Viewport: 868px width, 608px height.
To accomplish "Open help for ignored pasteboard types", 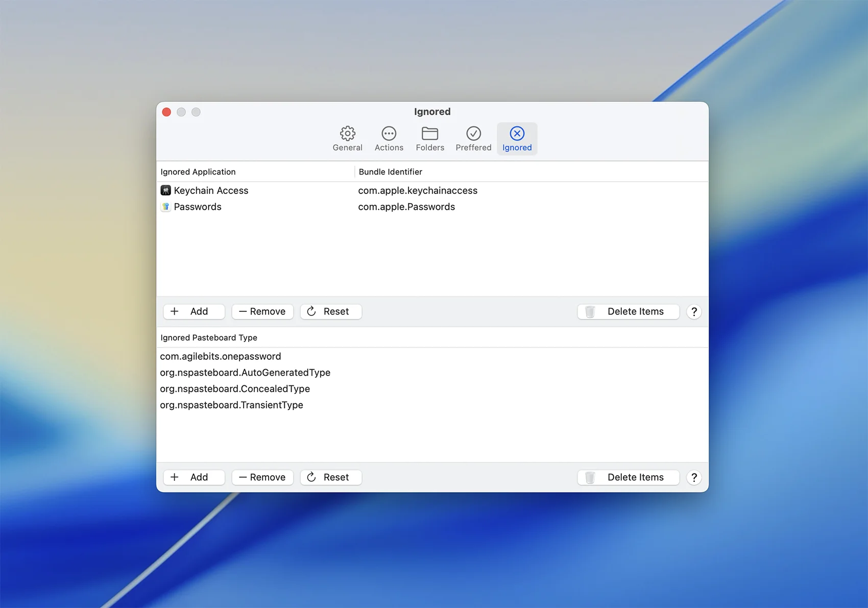I will (693, 478).
